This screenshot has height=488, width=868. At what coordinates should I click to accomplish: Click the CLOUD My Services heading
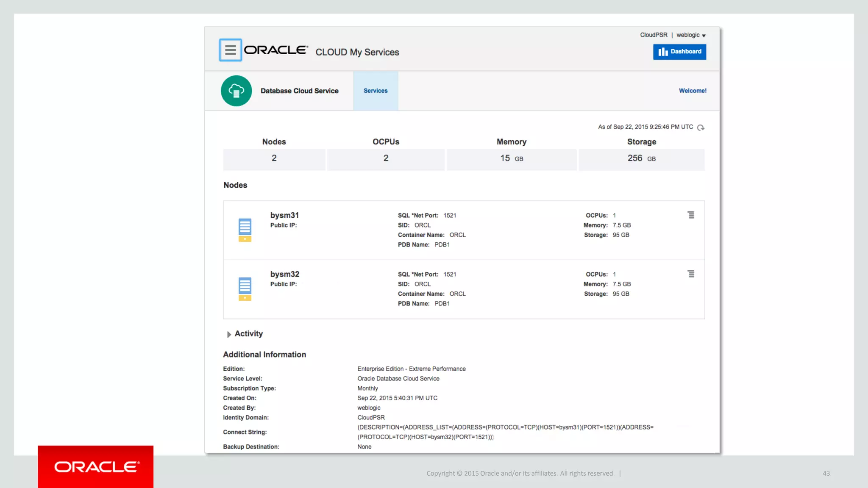pos(357,52)
